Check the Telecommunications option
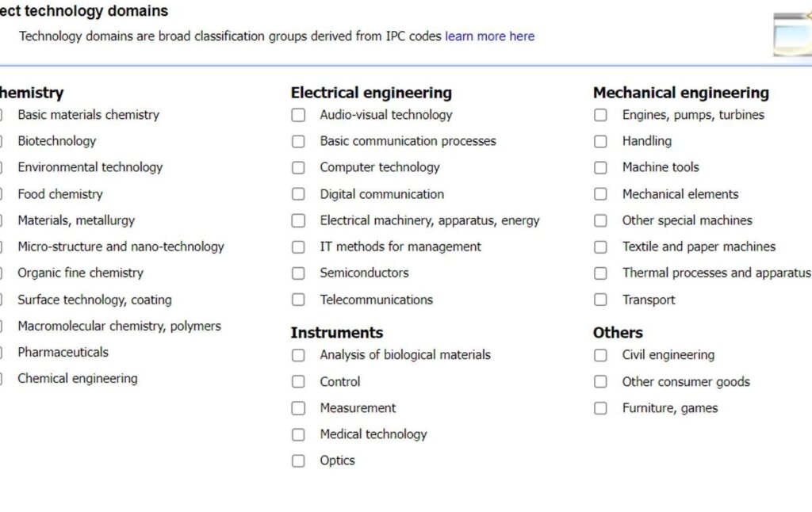This screenshot has width=812, height=512. point(298,300)
